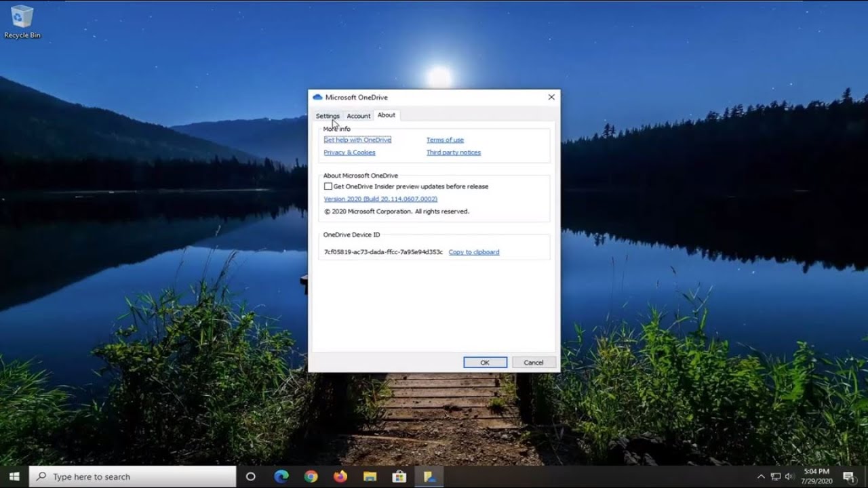
Task: Open the Terms of use link
Action: [445, 140]
